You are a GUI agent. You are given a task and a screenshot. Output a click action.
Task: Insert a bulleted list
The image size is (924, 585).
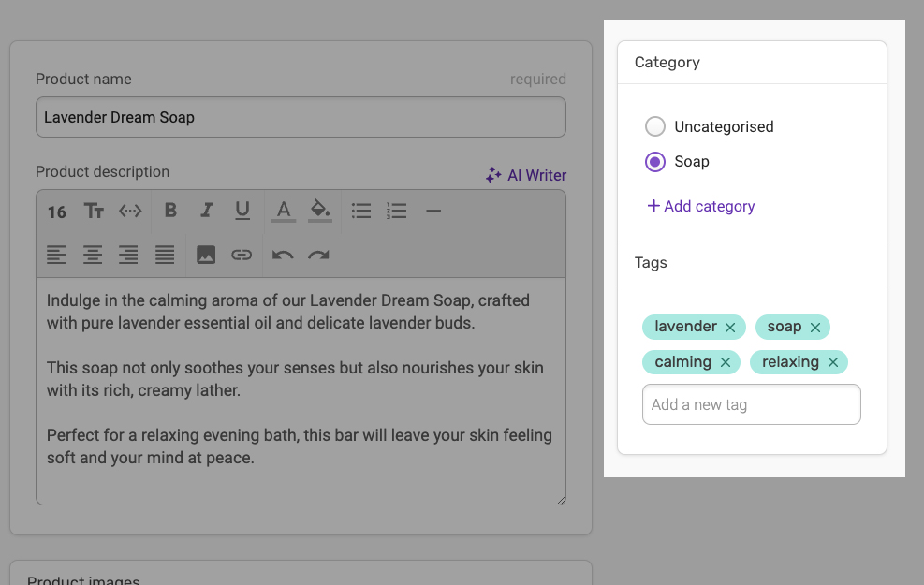[x=361, y=211]
